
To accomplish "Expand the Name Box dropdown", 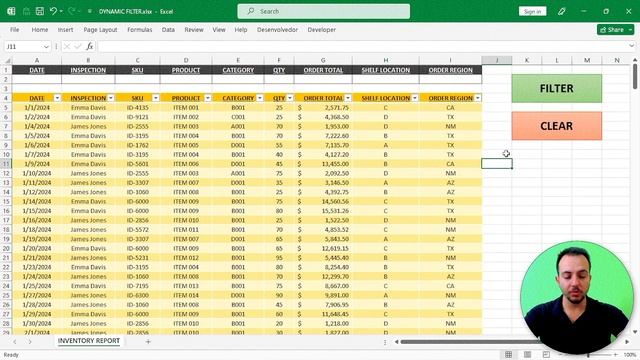I will point(46,47).
